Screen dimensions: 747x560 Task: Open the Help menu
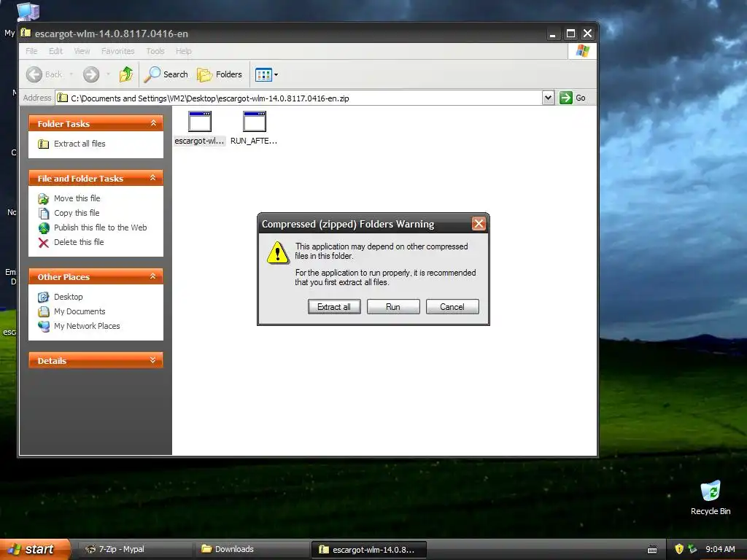[183, 51]
